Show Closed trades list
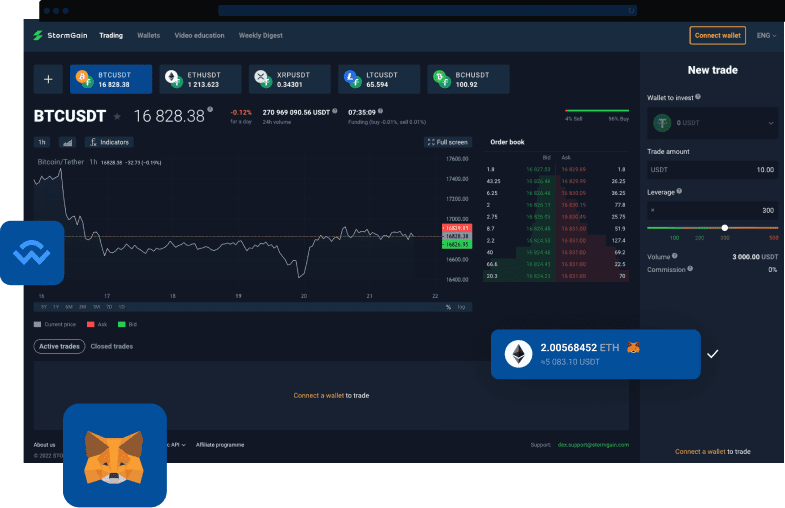 112,346
